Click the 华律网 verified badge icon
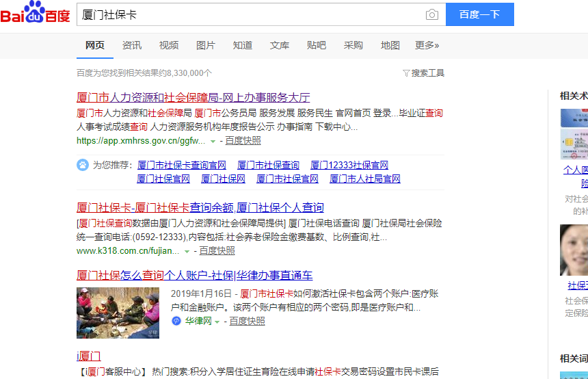 coord(176,321)
